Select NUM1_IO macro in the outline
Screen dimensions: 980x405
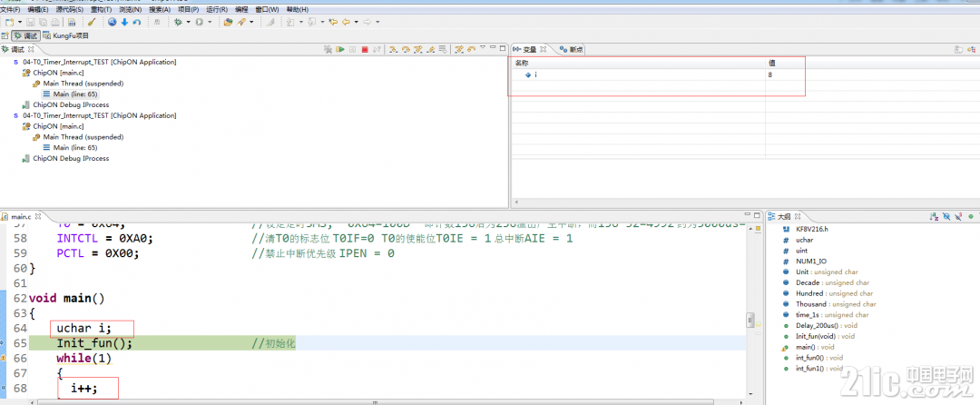pos(806,261)
